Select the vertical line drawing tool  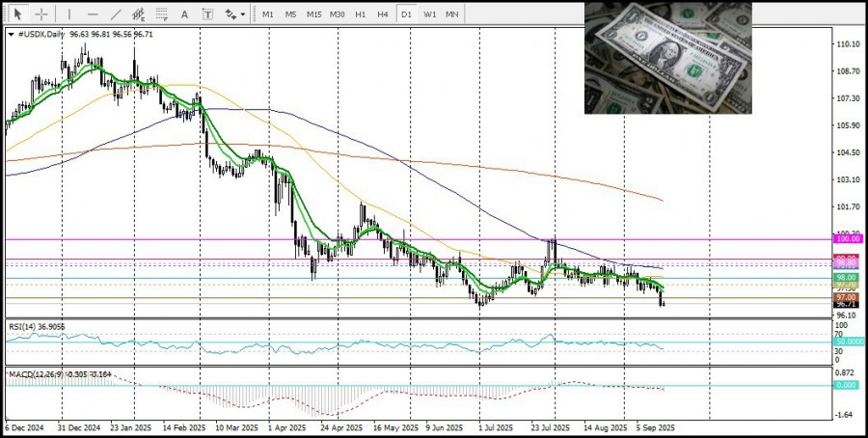point(69,14)
